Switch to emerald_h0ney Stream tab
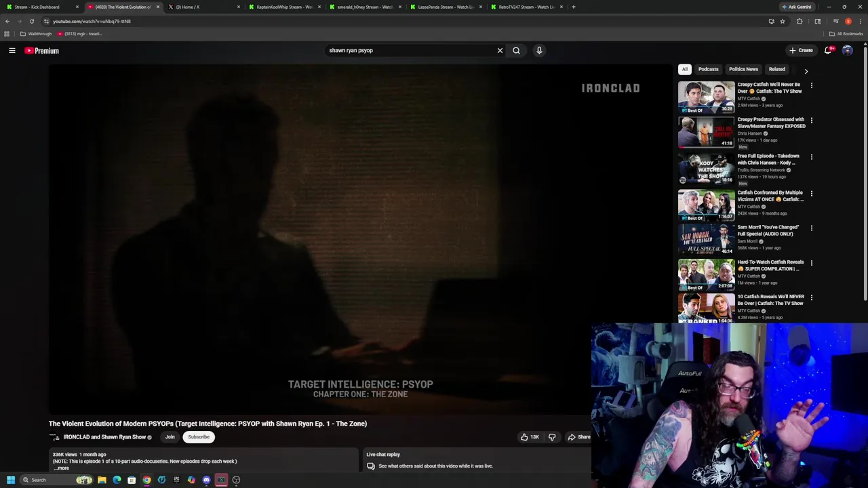 pos(364,7)
